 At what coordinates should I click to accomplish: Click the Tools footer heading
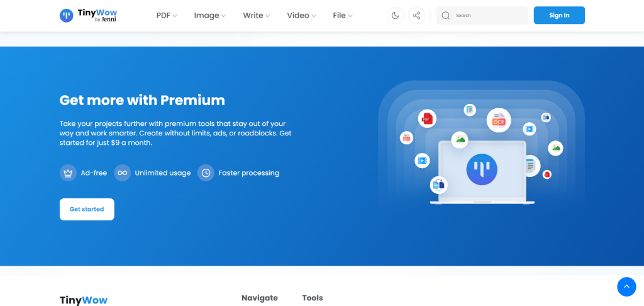click(x=313, y=298)
